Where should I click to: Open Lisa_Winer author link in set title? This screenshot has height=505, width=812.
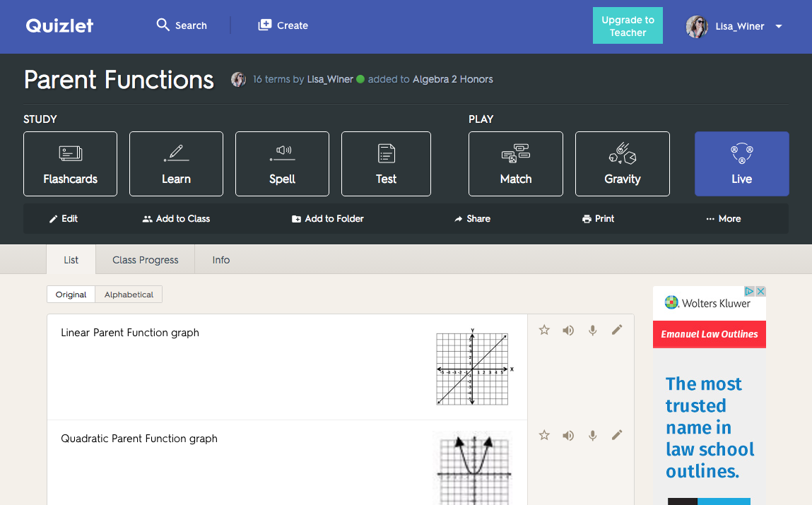(331, 79)
